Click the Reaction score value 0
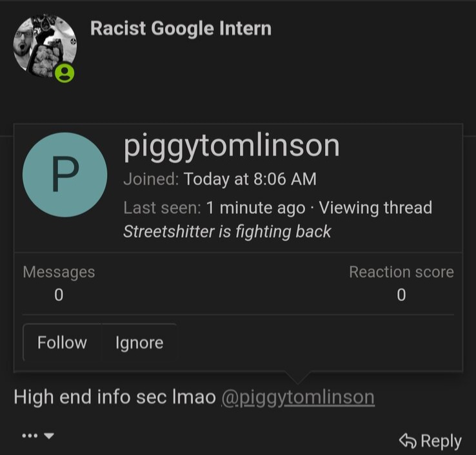Screen dimensions: 476x455 click(401, 295)
